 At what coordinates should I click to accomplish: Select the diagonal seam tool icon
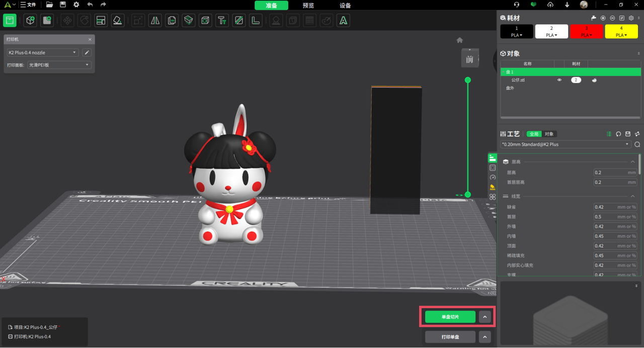point(239,21)
